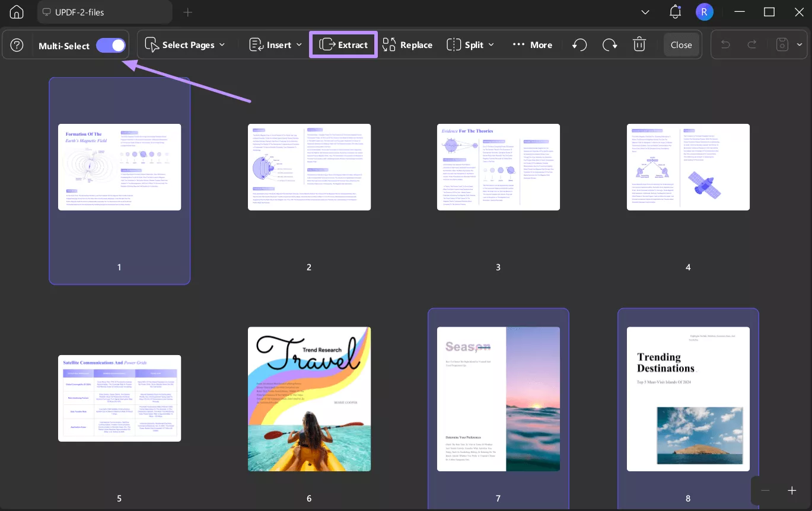
Task: Open the Select Pages dropdown
Action: coord(186,44)
